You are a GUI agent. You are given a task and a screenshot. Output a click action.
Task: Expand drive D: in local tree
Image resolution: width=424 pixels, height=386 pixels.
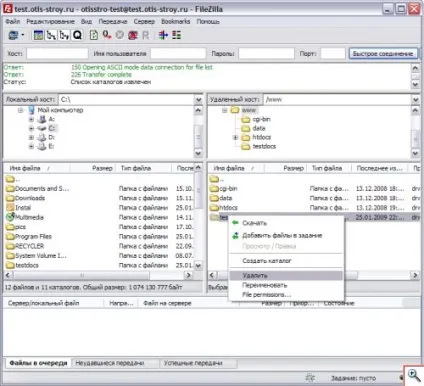31,137
